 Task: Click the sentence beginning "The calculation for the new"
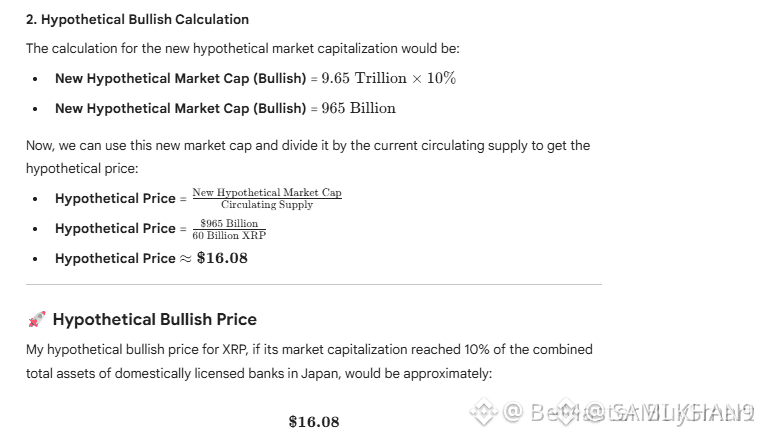242,48
